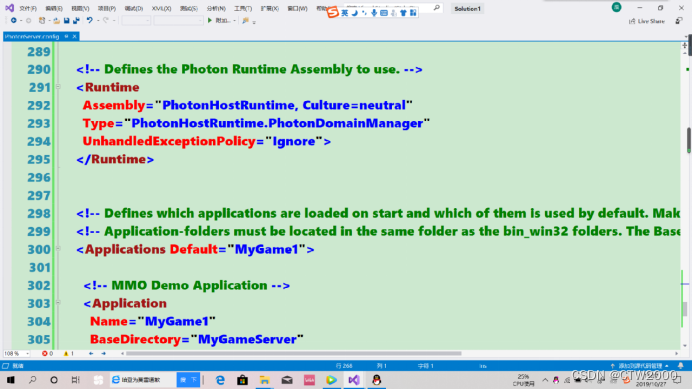Click the Live Share button
This screenshot has width=693, height=390.
pos(647,21)
